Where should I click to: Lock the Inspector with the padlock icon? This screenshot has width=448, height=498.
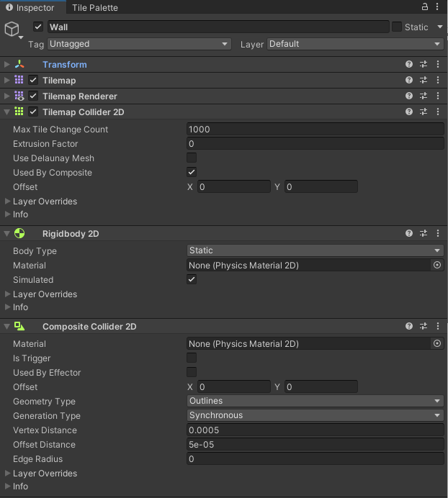(424, 6)
